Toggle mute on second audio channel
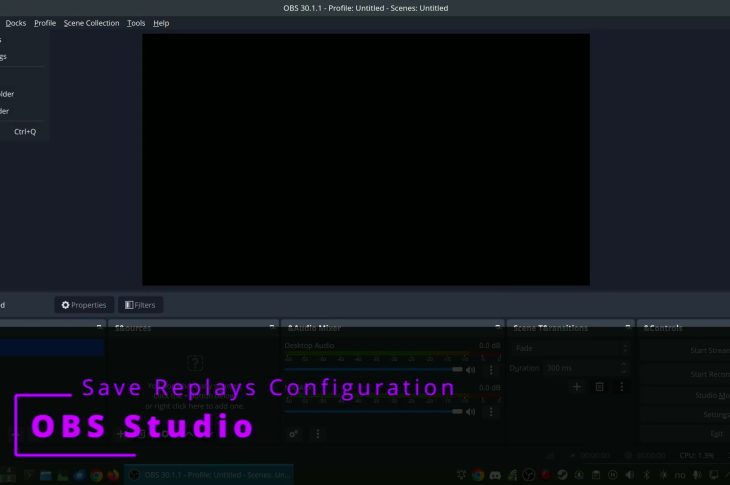The height and width of the screenshot is (485, 730). tap(471, 411)
